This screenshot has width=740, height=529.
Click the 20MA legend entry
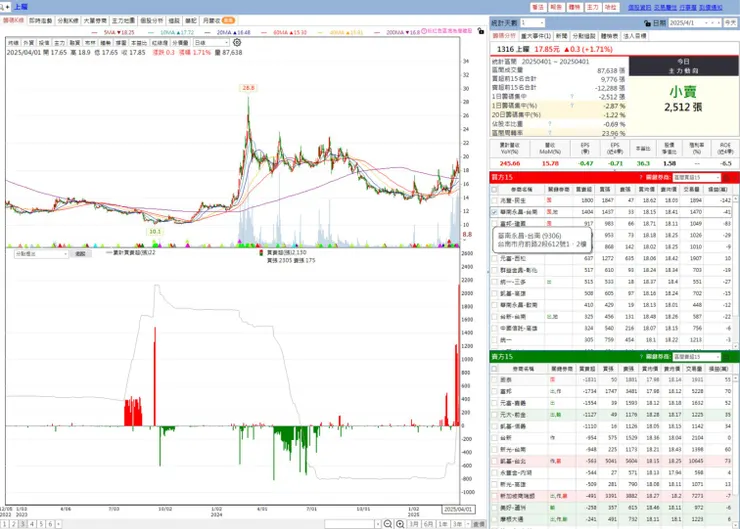[228, 32]
